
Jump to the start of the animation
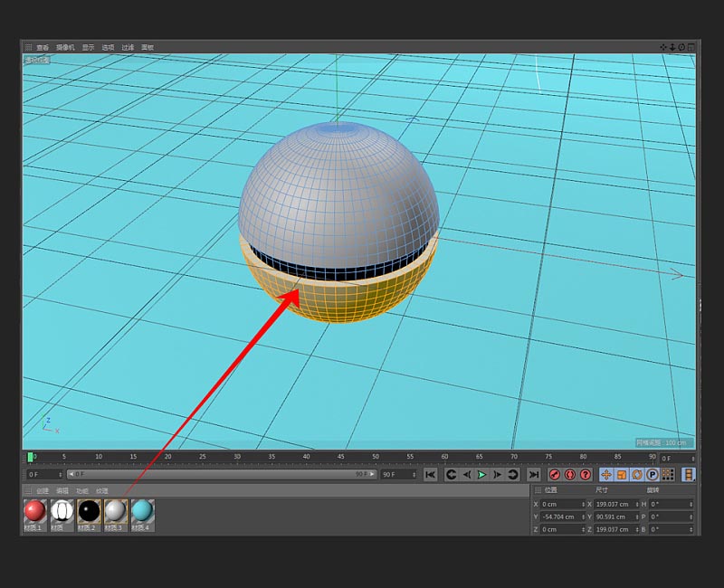click(431, 474)
